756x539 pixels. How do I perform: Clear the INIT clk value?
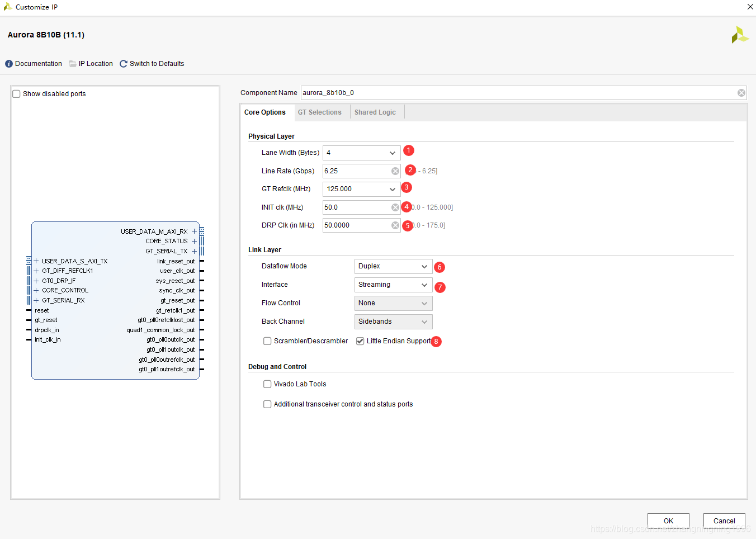[x=395, y=207]
